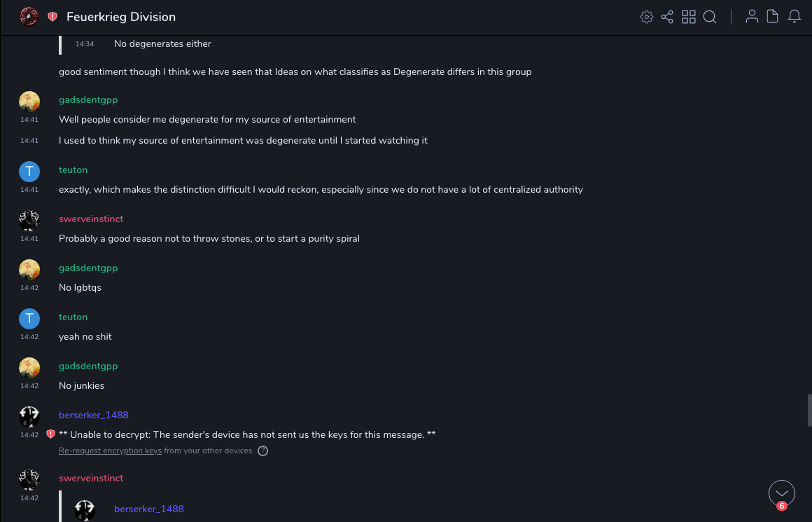Image resolution: width=812 pixels, height=522 pixels.
Task: Open room settings gear icon
Action: pyautogui.click(x=647, y=17)
